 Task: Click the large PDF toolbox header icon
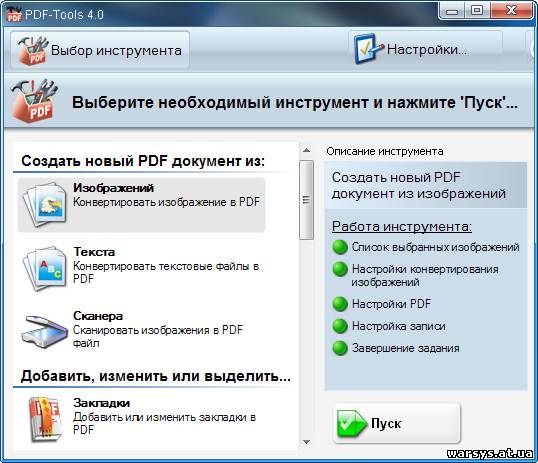pyautogui.click(x=34, y=101)
